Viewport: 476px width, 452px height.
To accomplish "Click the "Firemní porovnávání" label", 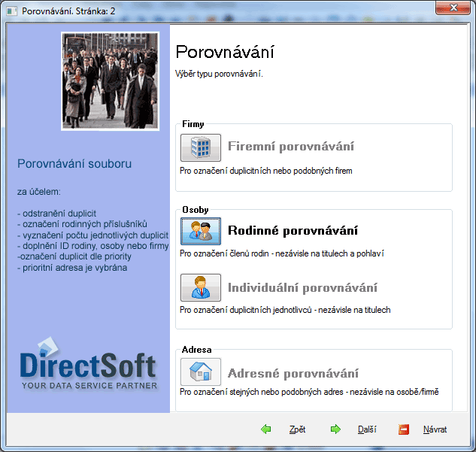I will point(291,147).
